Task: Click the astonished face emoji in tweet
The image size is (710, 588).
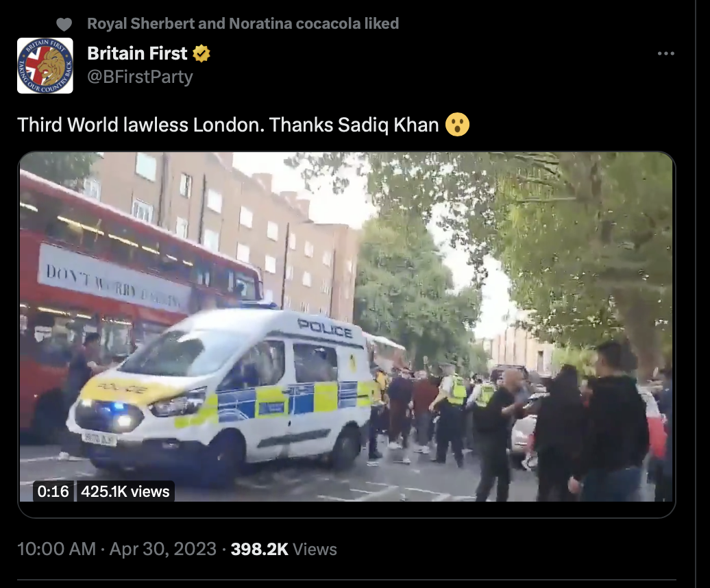Action: tap(457, 125)
